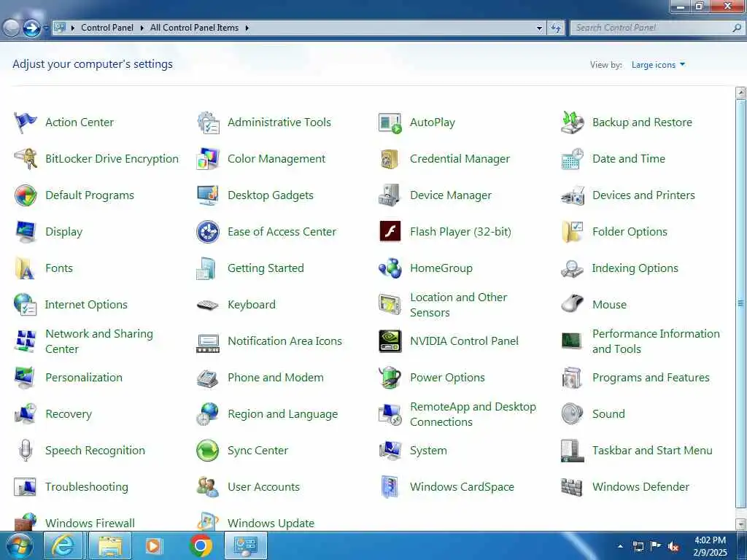The image size is (747, 560).
Task: Open the Taskbar and Start Menu link
Action: [652, 451]
